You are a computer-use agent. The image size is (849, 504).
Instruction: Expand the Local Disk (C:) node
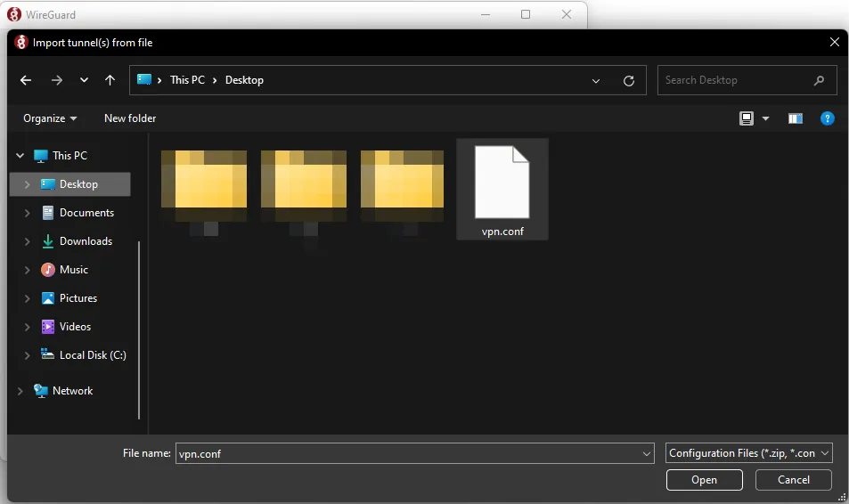coord(27,355)
